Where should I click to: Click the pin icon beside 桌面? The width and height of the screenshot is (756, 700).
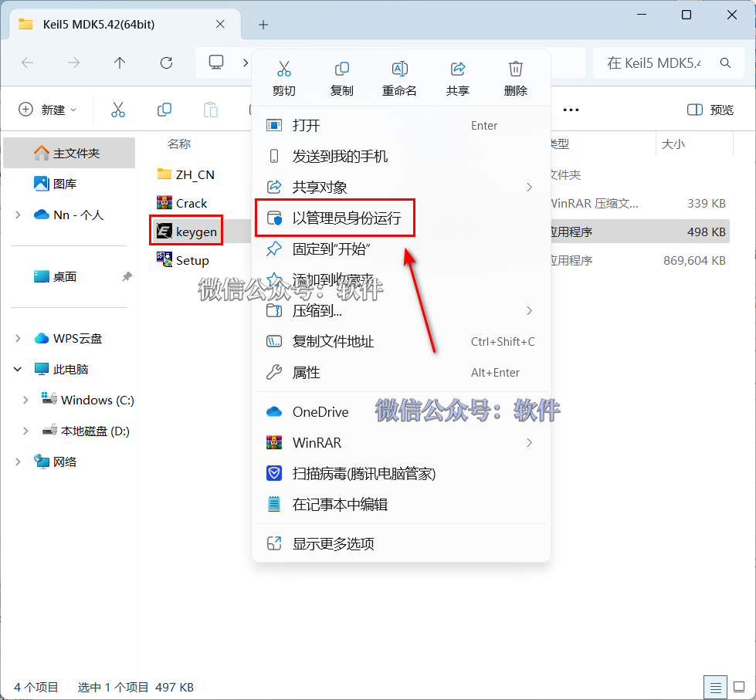tap(127, 276)
